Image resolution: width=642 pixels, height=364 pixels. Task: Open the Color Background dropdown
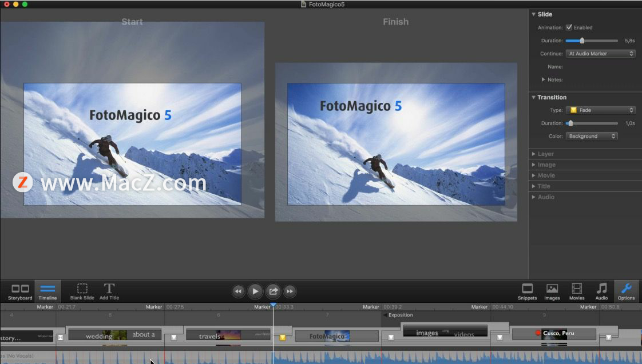tap(591, 136)
